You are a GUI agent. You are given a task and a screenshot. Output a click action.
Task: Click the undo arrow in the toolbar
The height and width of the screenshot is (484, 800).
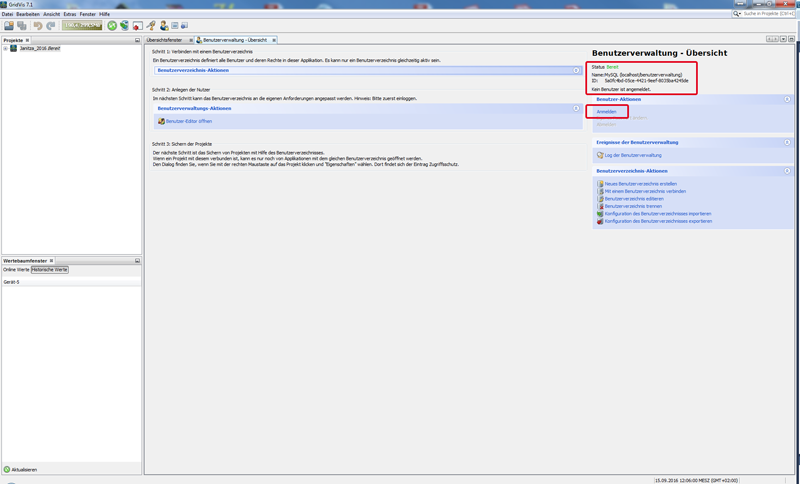pos(38,26)
